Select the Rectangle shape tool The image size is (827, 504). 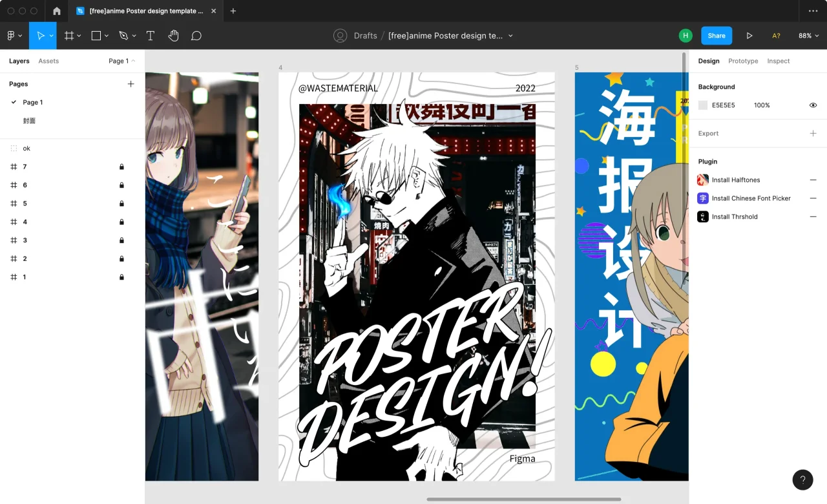tap(96, 36)
